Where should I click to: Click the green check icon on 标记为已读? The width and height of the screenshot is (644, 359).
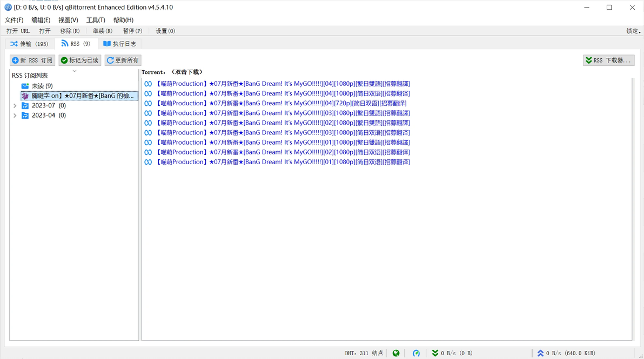point(64,60)
